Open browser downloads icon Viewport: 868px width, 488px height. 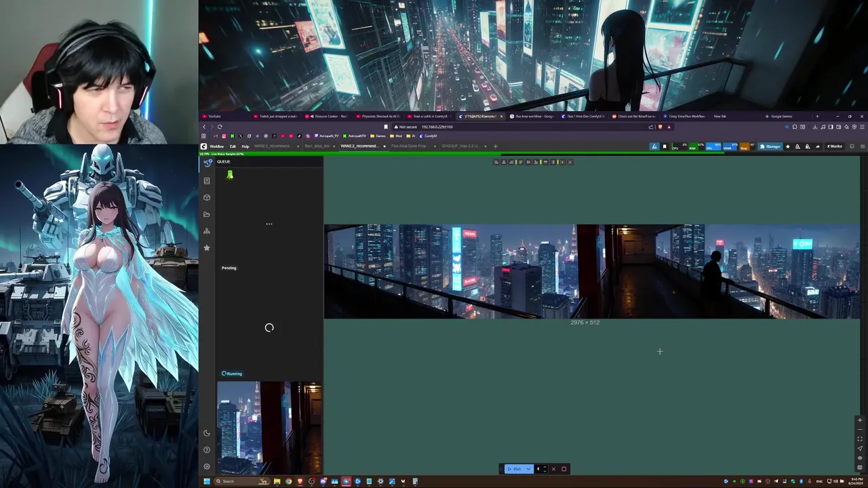coord(814,127)
